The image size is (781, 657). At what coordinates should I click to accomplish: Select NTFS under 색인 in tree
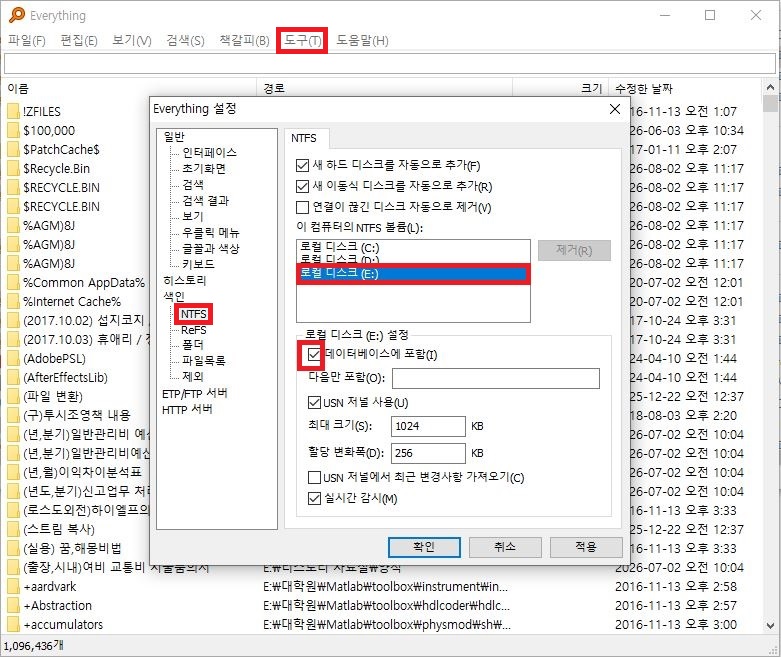(x=194, y=314)
